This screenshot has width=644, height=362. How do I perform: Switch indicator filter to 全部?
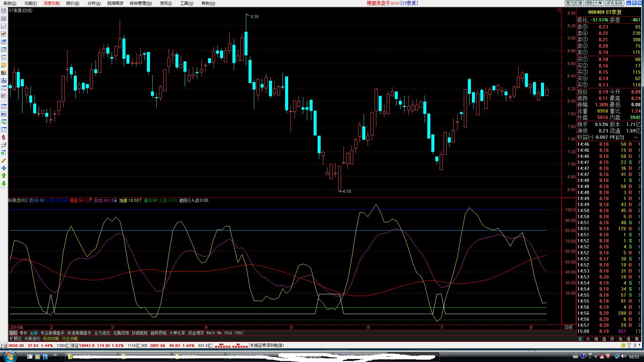tap(34, 333)
